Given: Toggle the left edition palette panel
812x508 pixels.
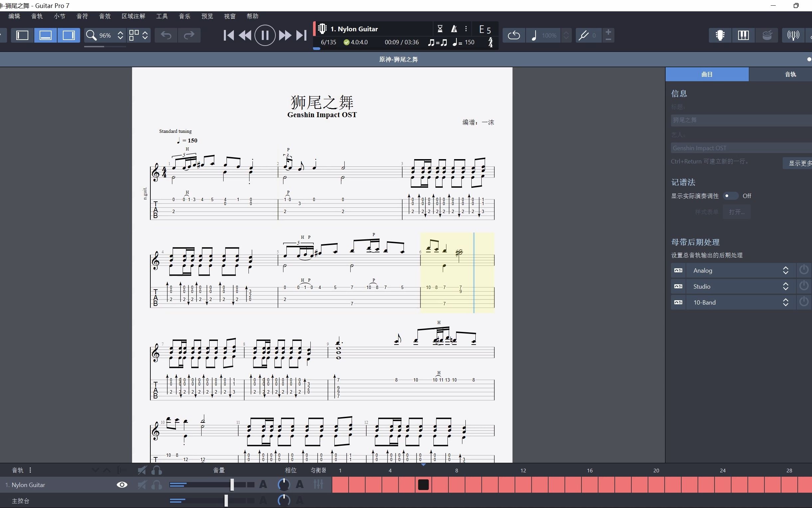Looking at the screenshot, I should (23, 35).
